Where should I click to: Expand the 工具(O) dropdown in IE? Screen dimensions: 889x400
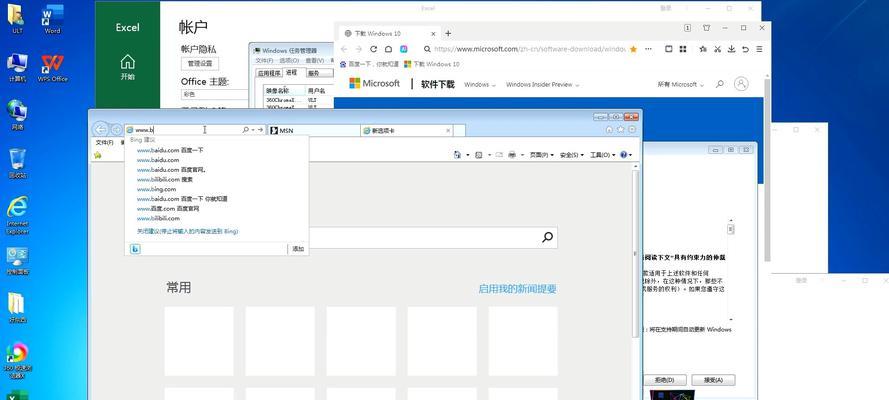(x=602, y=155)
